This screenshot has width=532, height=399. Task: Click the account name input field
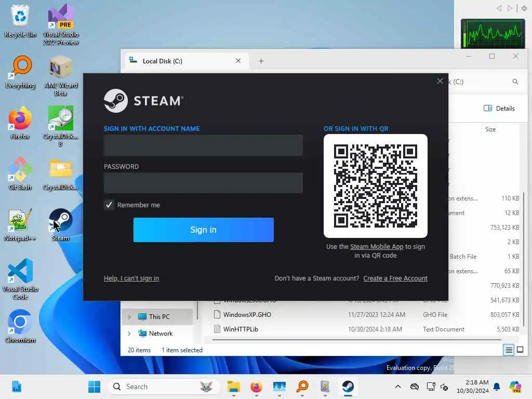tap(203, 145)
